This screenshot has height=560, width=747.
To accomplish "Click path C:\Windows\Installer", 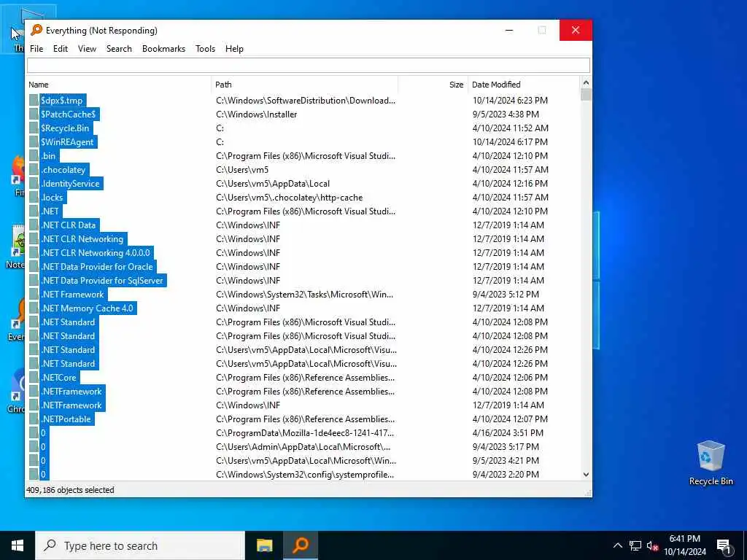I will pyautogui.click(x=256, y=114).
